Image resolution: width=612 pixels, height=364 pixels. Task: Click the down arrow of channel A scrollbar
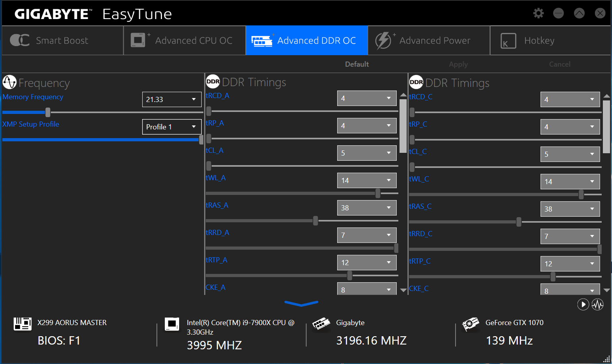point(403,290)
